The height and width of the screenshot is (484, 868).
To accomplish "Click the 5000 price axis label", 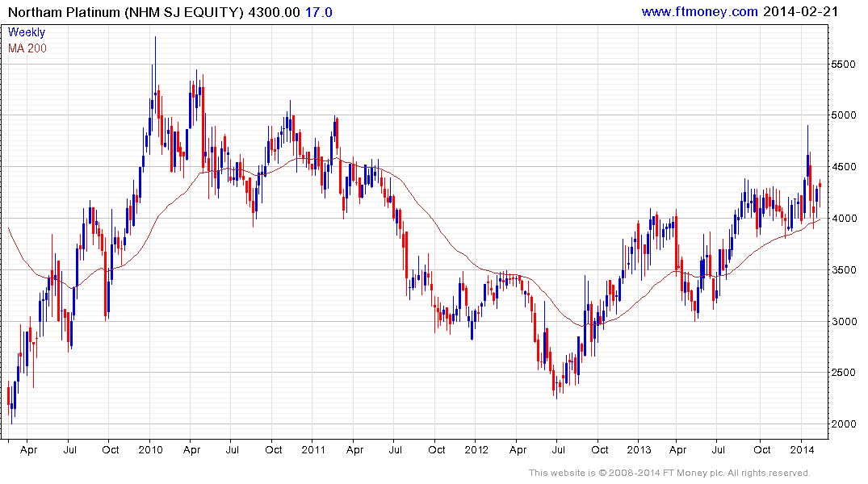I will pos(844,115).
